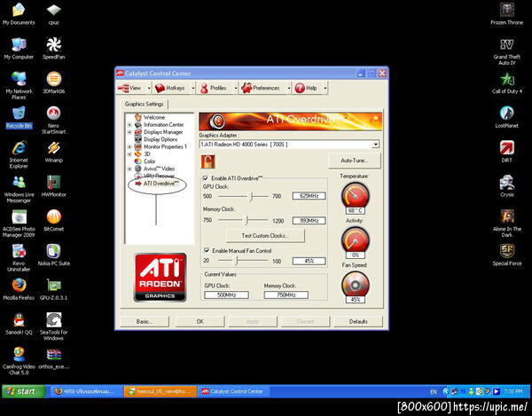Toggle Enable ATI Overdrive checkbox

[x=206, y=178]
